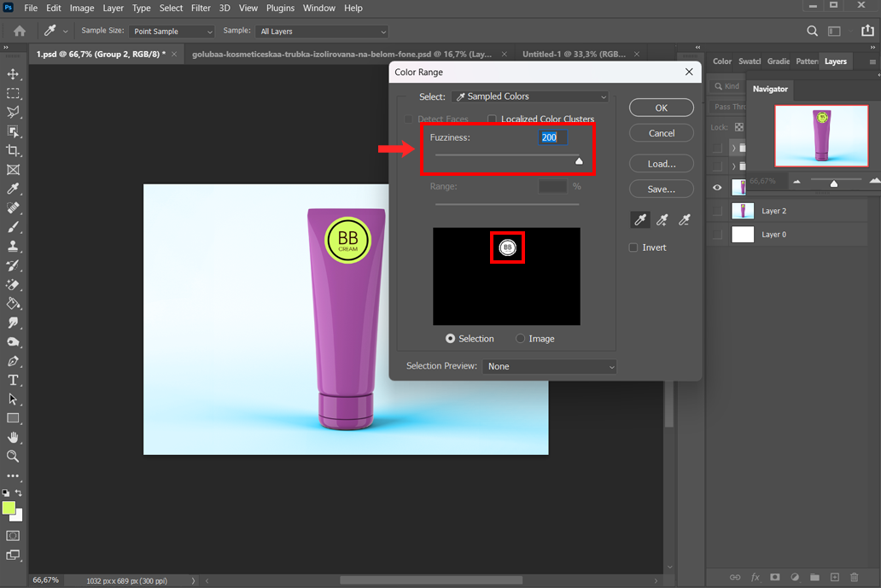The image size is (881, 588).
Task: Click the Load... button
Action: point(662,164)
